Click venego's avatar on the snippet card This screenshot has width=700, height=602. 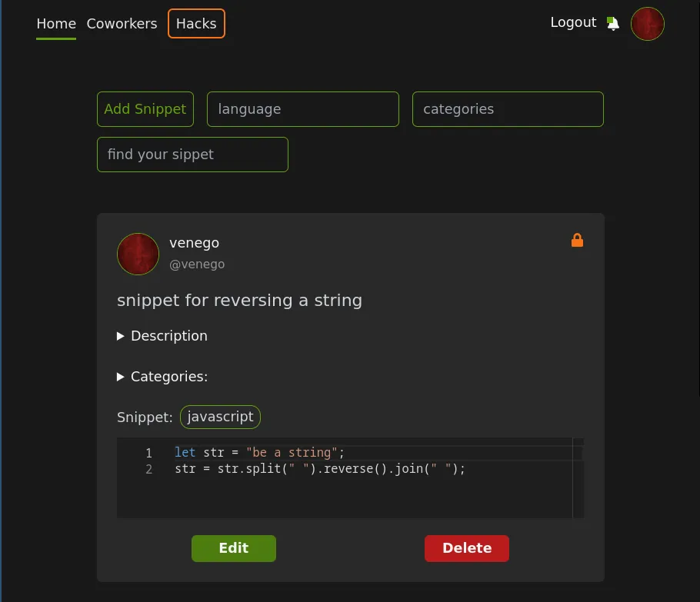138,254
